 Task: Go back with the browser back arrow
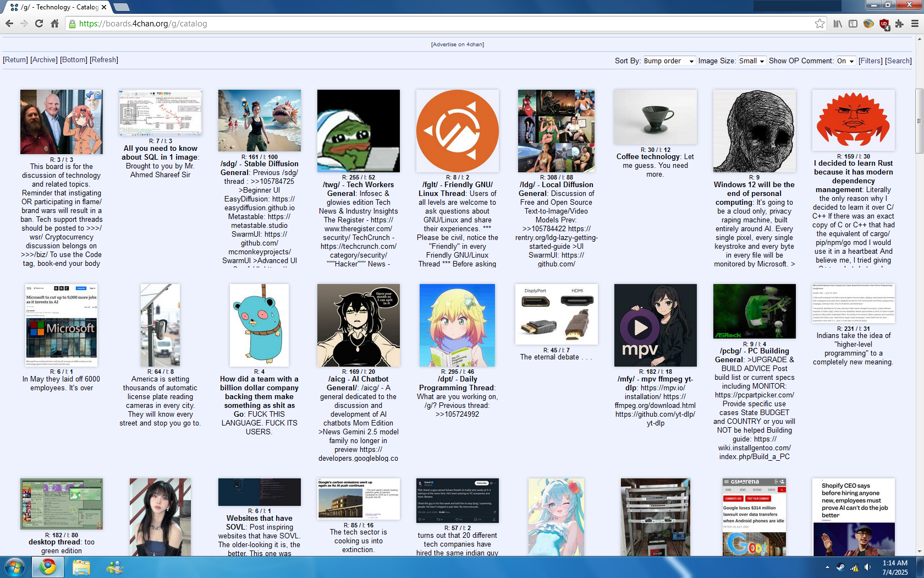[9, 24]
